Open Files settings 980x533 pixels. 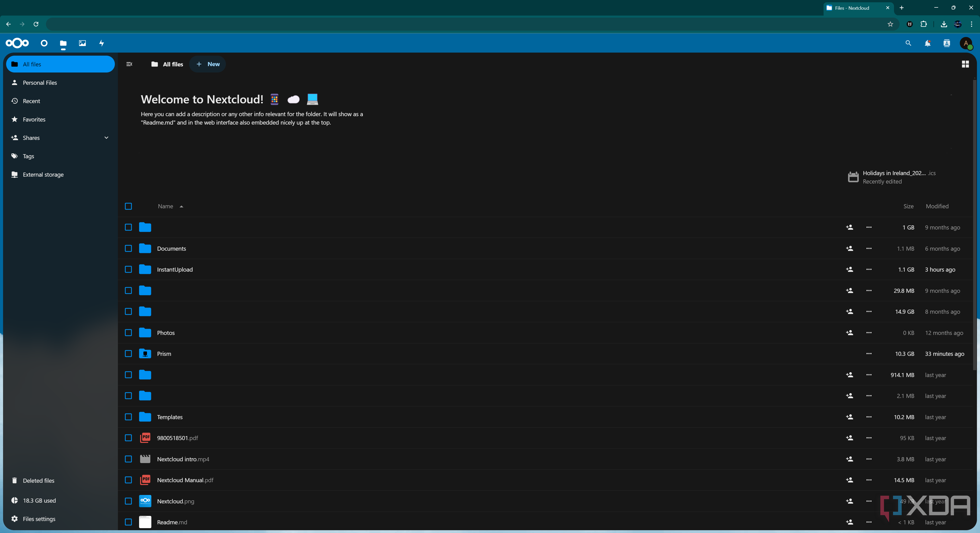coord(39,518)
